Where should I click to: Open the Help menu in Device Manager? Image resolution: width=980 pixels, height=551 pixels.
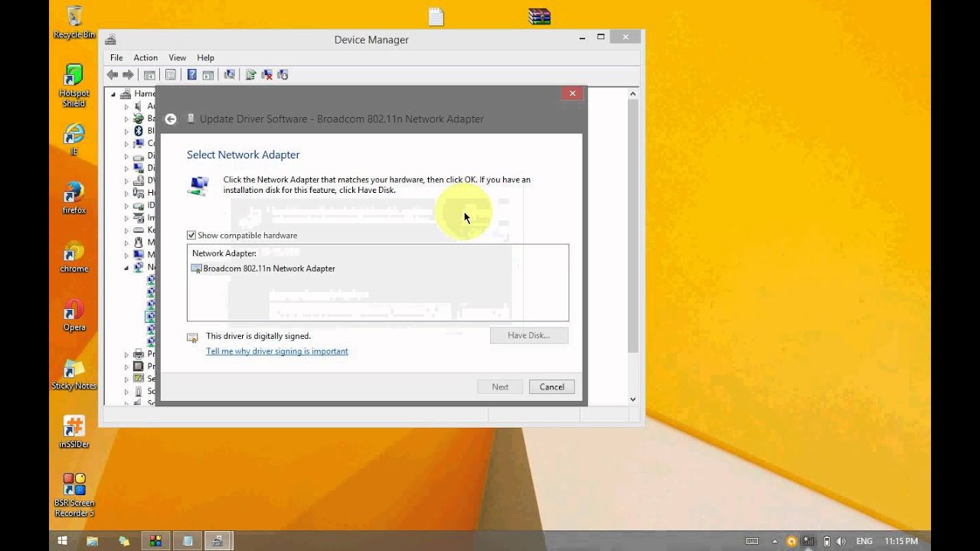pos(205,57)
